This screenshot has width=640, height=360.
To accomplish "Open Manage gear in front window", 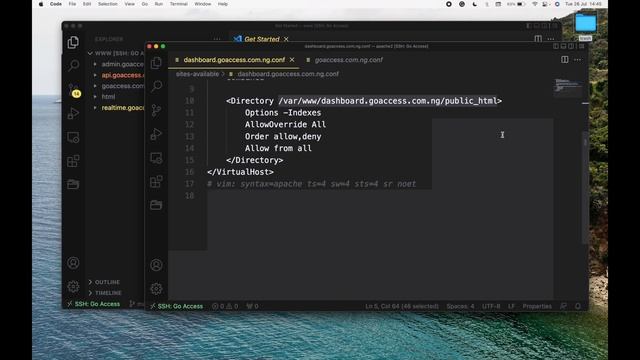I will tap(156, 289).
